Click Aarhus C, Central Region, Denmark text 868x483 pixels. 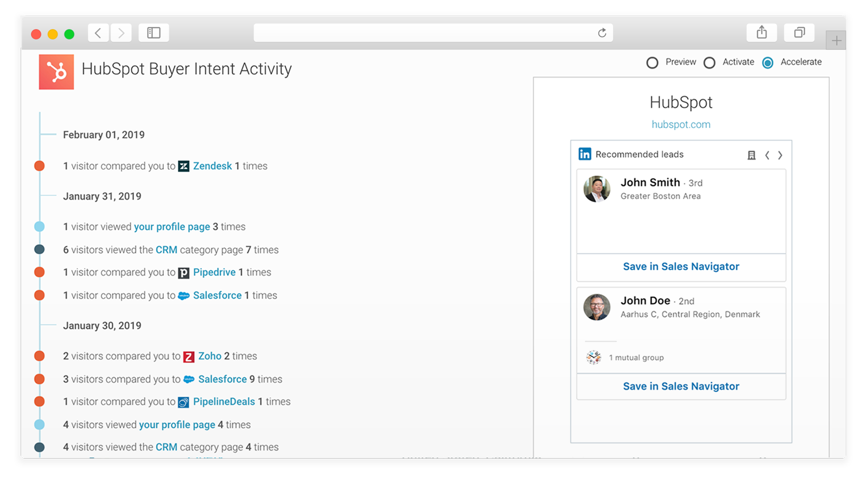pyautogui.click(x=690, y=314)
